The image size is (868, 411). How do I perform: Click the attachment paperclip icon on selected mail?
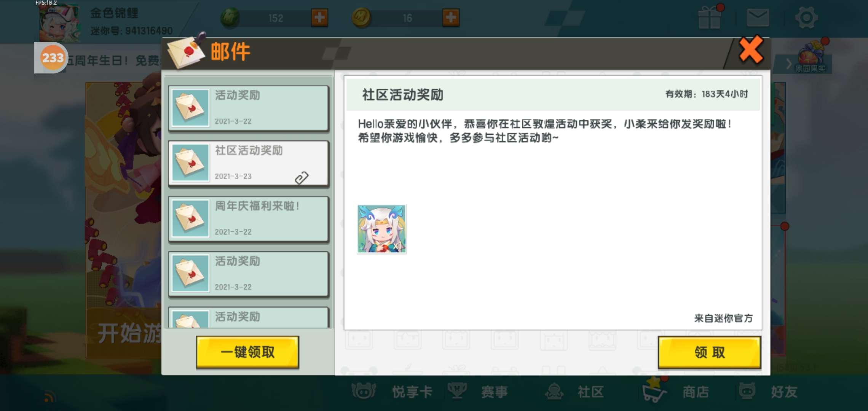[302, 177]
